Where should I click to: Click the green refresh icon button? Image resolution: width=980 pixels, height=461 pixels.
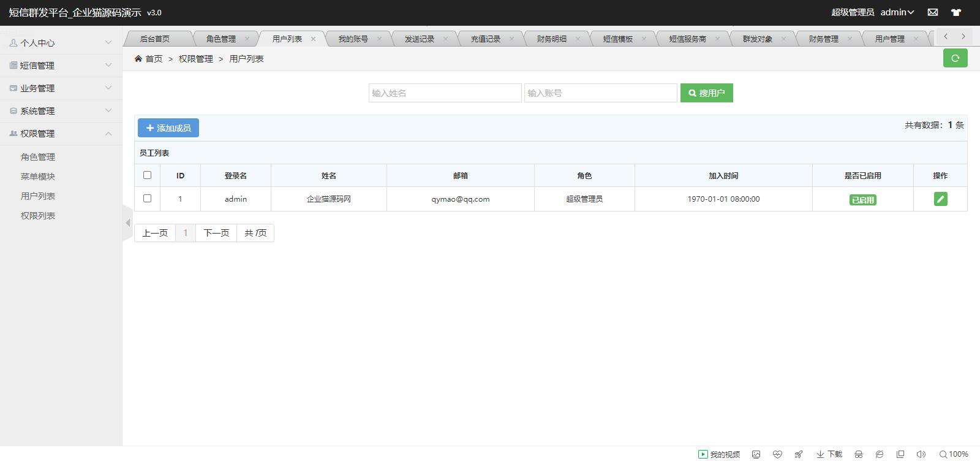[x=955, y=58]
